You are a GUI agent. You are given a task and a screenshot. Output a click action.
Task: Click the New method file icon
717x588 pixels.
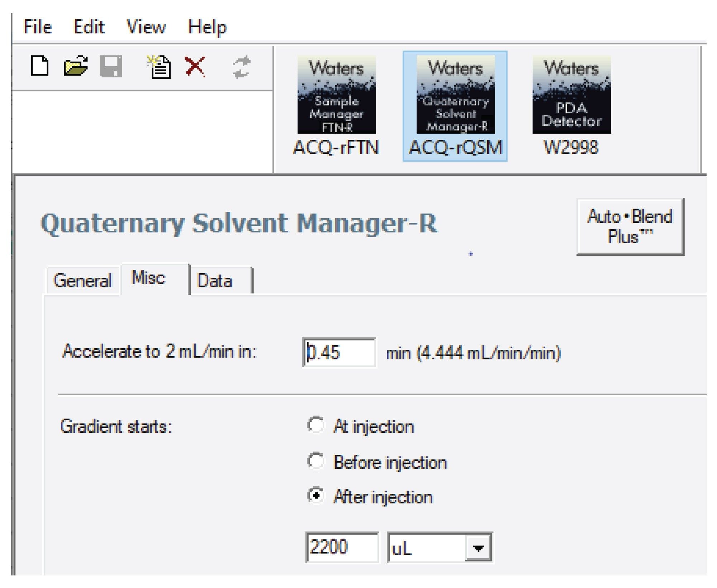[40, 66]
